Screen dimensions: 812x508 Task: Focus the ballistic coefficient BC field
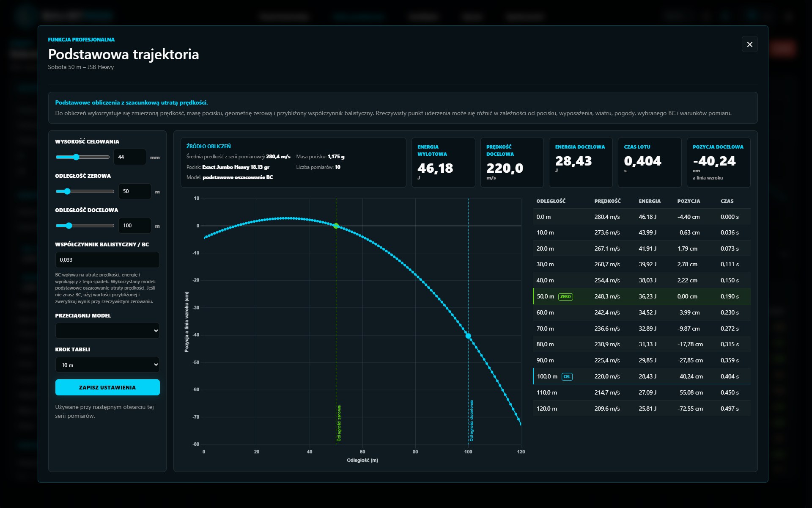[x=107, y=260]
